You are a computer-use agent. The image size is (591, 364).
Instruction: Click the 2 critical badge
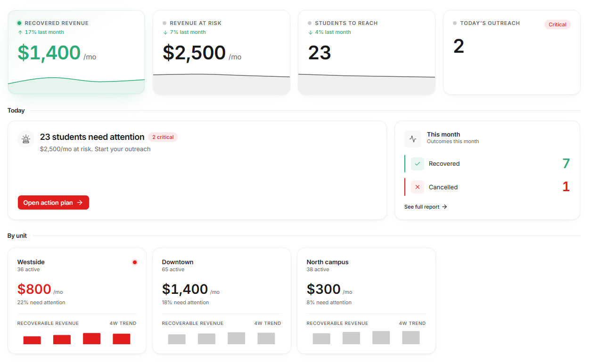point(163,137)
